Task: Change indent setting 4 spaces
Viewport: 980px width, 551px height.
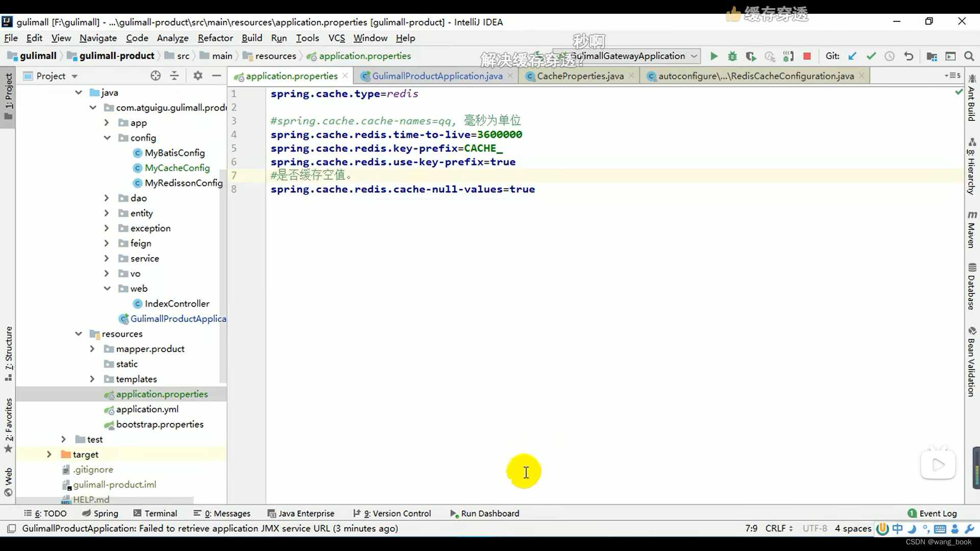Action: pos(853,529)
